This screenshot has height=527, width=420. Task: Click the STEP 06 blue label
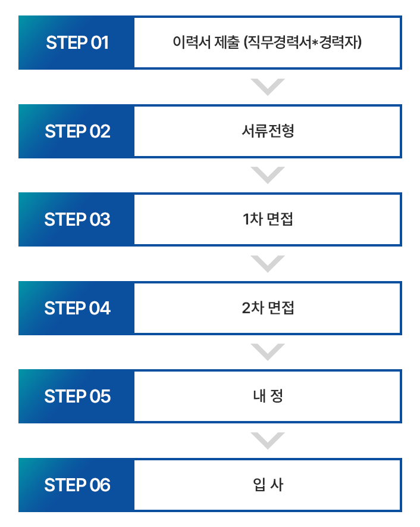pyautogui.click(x=76, y=485)
